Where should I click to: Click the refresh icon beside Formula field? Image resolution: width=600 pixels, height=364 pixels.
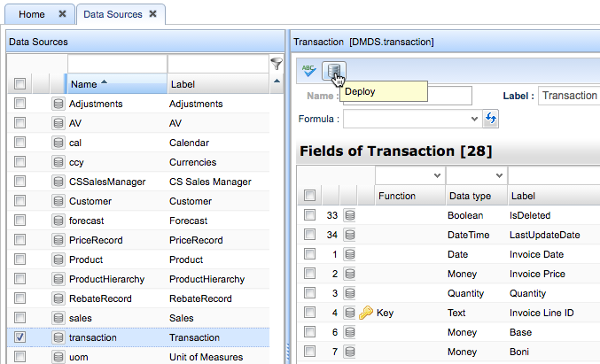point(491,118)
